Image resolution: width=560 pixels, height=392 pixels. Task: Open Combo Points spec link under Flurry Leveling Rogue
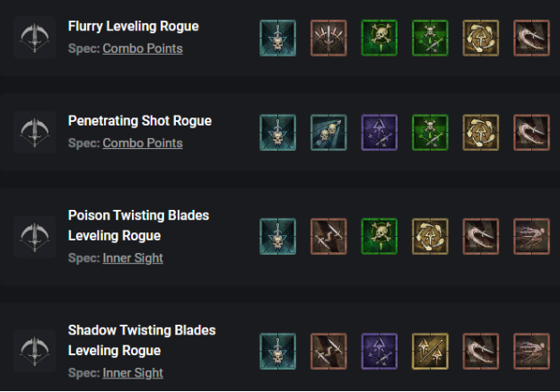point(142,48)
